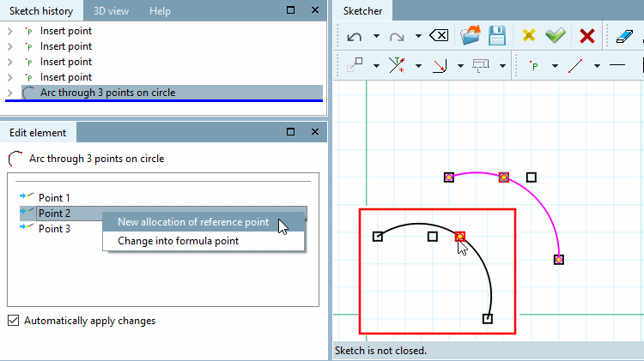Viewport: 644px width, 361px height.
Task: Select Point 3 in the element list
Action: tap(54, 228)
